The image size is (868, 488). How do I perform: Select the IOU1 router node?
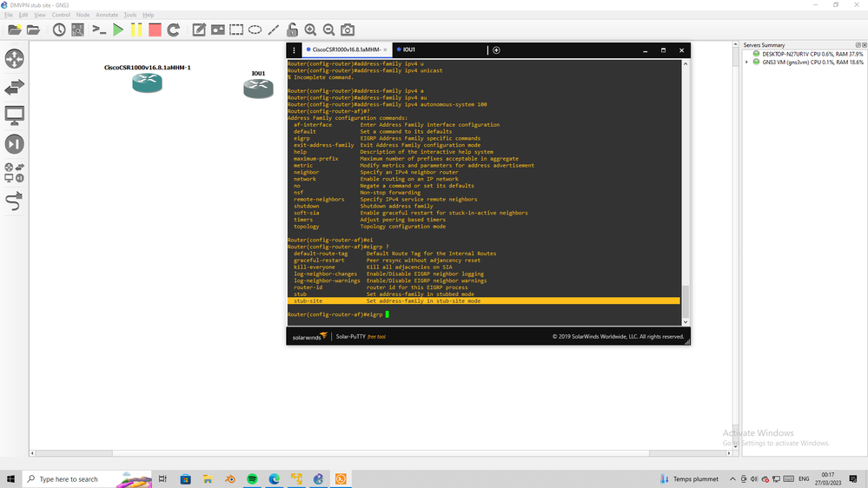259,89
